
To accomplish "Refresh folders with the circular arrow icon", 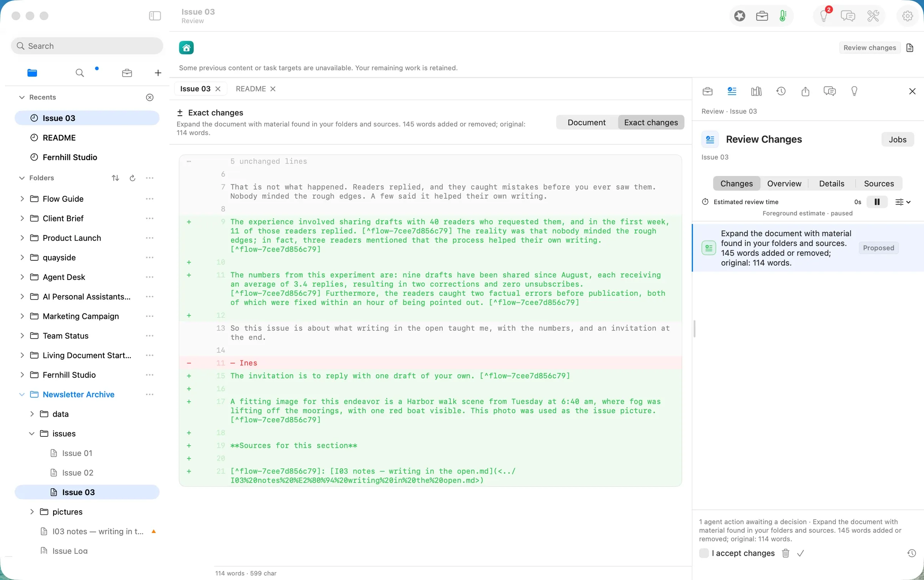I will [x=132, y=178].
